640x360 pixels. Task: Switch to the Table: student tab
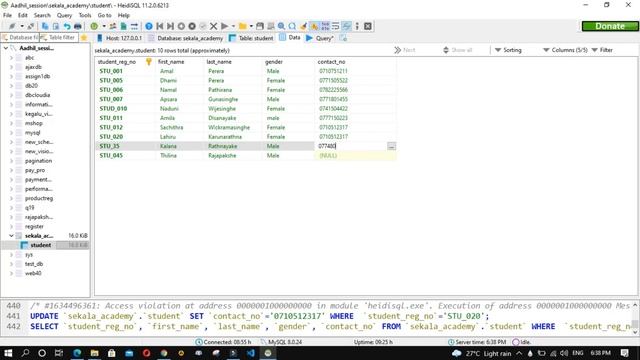click(x=251, y=38)
